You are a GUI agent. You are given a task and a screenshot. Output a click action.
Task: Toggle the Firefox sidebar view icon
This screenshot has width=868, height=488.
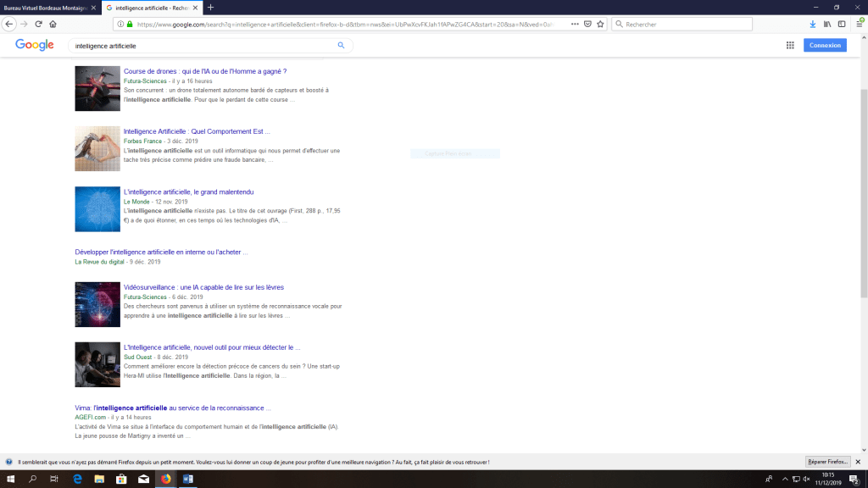(x=842, y=24)
